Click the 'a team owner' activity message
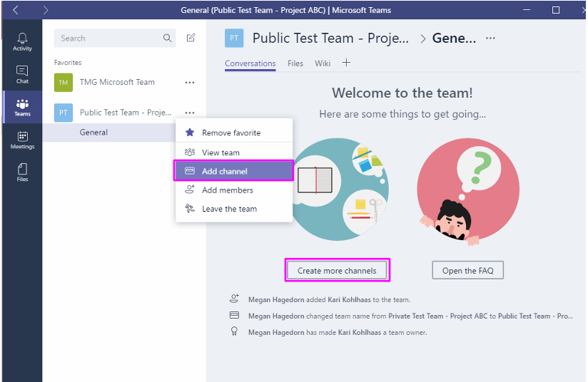Viewport: 588px width, 382px height. (x=338, y=332)
